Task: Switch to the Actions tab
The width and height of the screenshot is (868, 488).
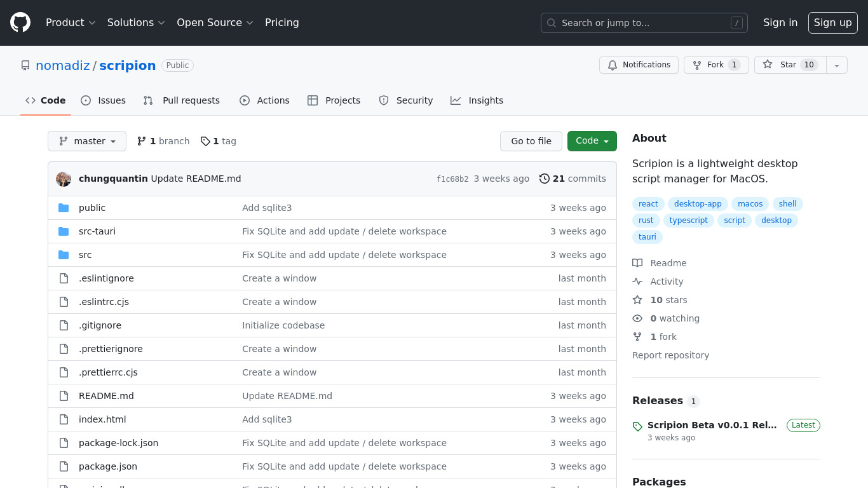Action: 264,100
